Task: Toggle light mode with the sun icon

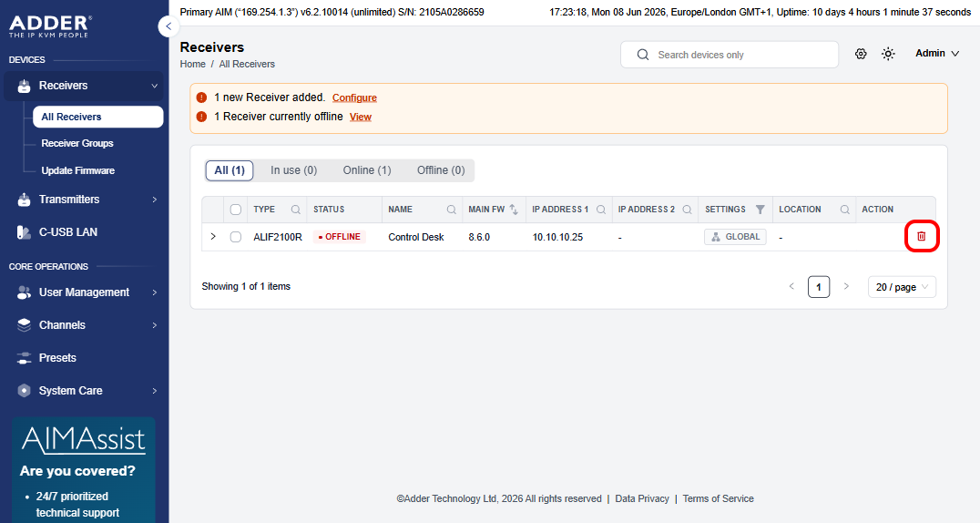Action: [x=888, y=54]
